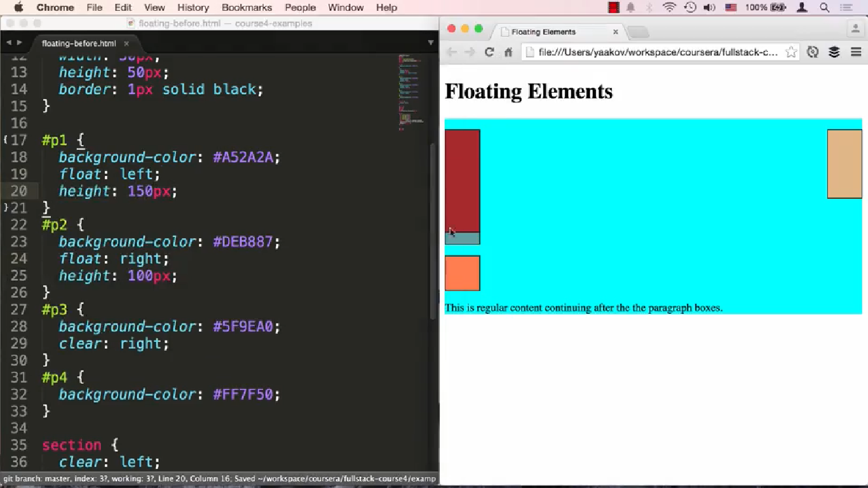This screenshot has width=868, height=488.
Task: Open the browser extension layers icon
Action: pos(834,52)
